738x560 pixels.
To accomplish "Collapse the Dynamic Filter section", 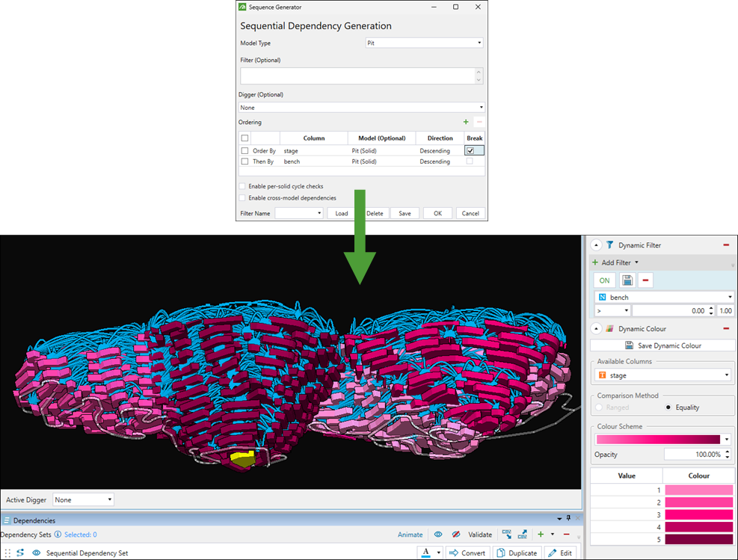I will pyautogui.click(x=597, y=245).
